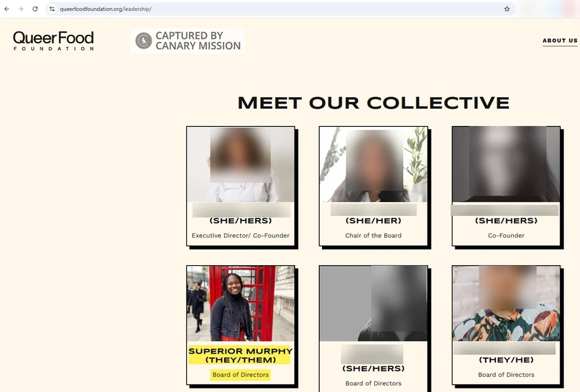Click the address bar URL field
This screenshot has width=580, height=392.
(279, 9)
